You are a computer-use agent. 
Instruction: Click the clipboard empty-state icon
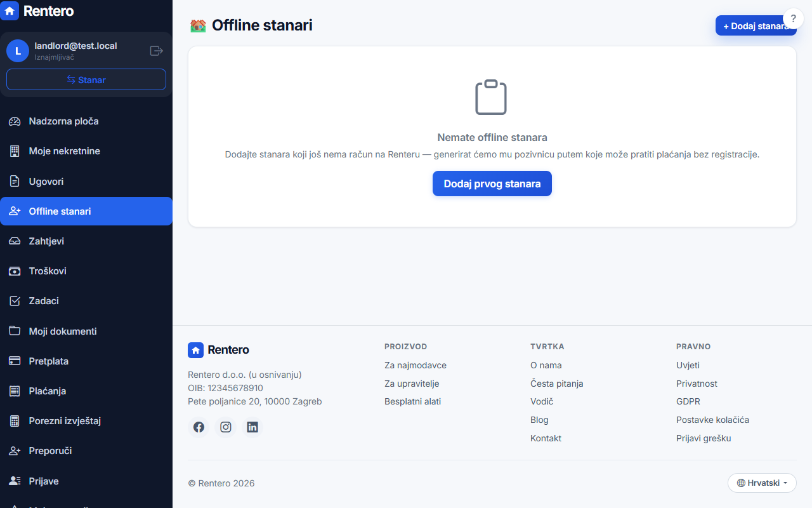tap(491, 97)
